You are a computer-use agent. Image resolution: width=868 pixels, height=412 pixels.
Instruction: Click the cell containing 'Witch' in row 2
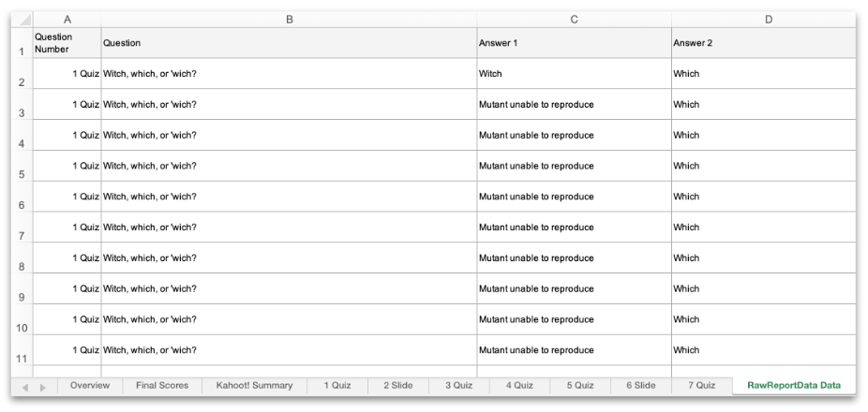[574, 74]
